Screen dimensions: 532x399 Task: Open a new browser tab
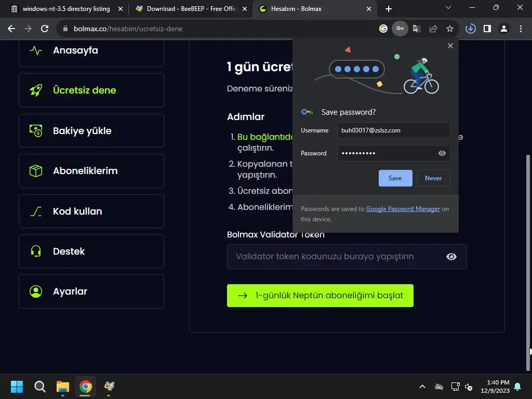click(389, 9)
